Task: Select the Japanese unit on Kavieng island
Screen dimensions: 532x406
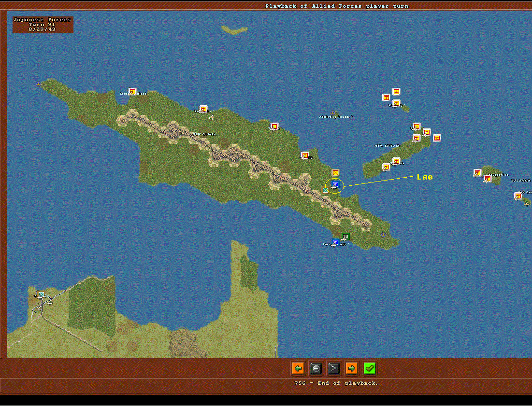Action: [396, 103]
